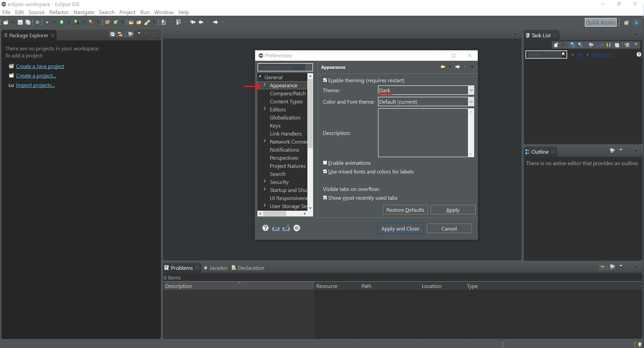Select the Debug icon on the toolbar
The height and width of the screenshot is (348, 644).
pos(47,22)
